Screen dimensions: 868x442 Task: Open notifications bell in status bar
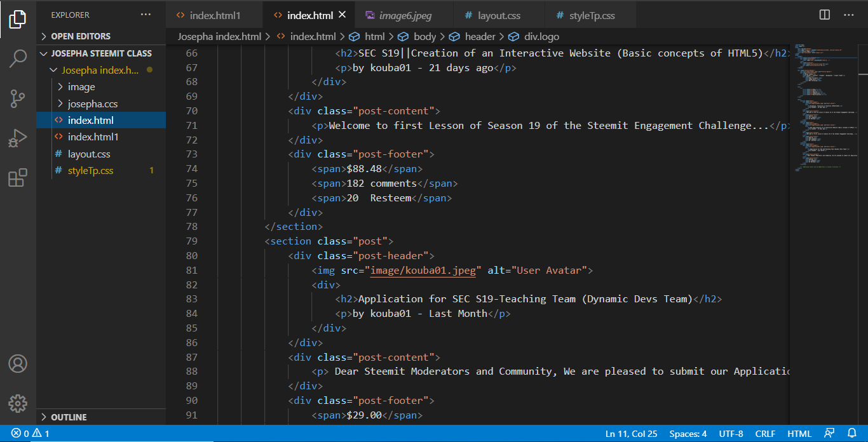[851, 434]
